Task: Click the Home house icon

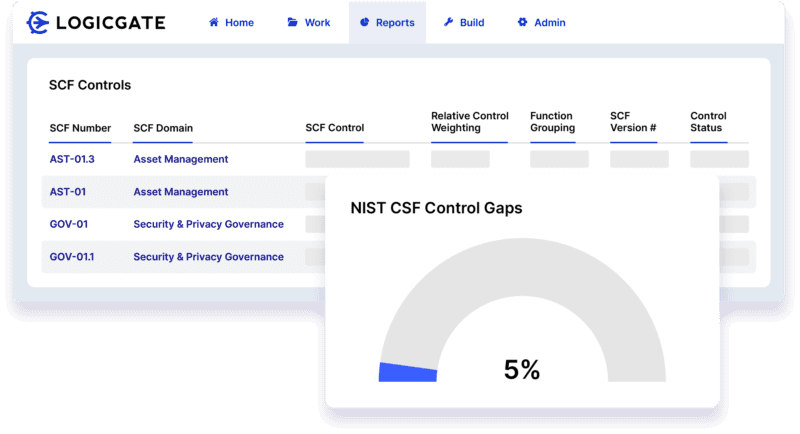Action: 214,22
